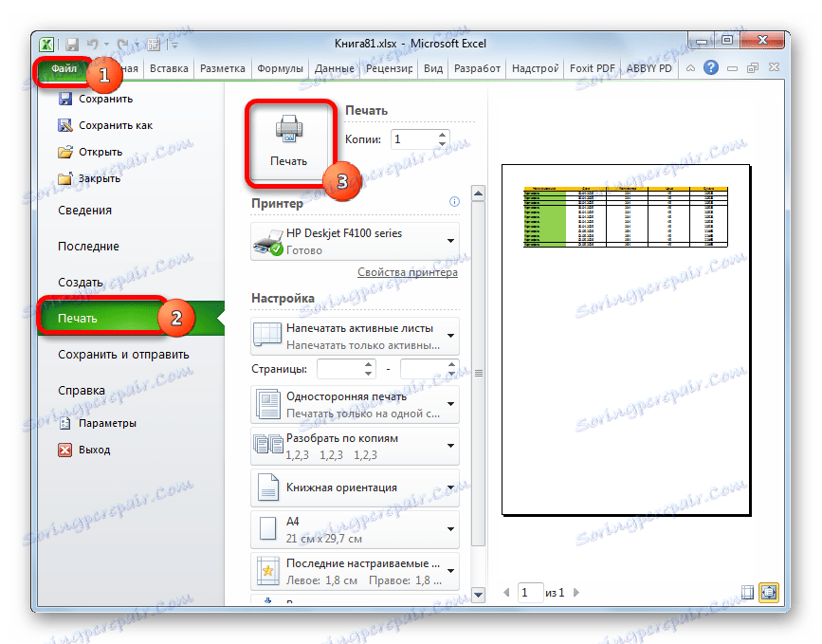Click the second Страницы page field
Image resolution: width=822 pixels, height=644 pixels.
click(x=424, y=369)
